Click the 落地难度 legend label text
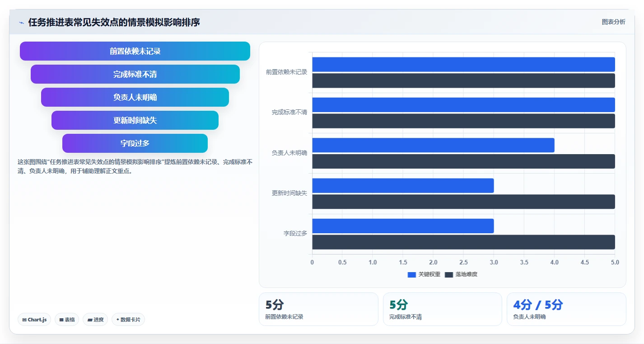 pos(467,274)
